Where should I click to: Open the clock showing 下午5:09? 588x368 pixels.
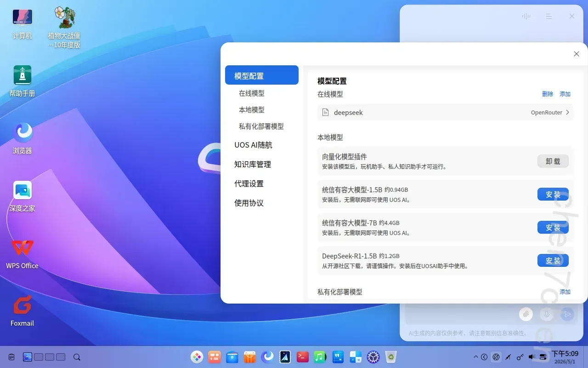(565, 357)
